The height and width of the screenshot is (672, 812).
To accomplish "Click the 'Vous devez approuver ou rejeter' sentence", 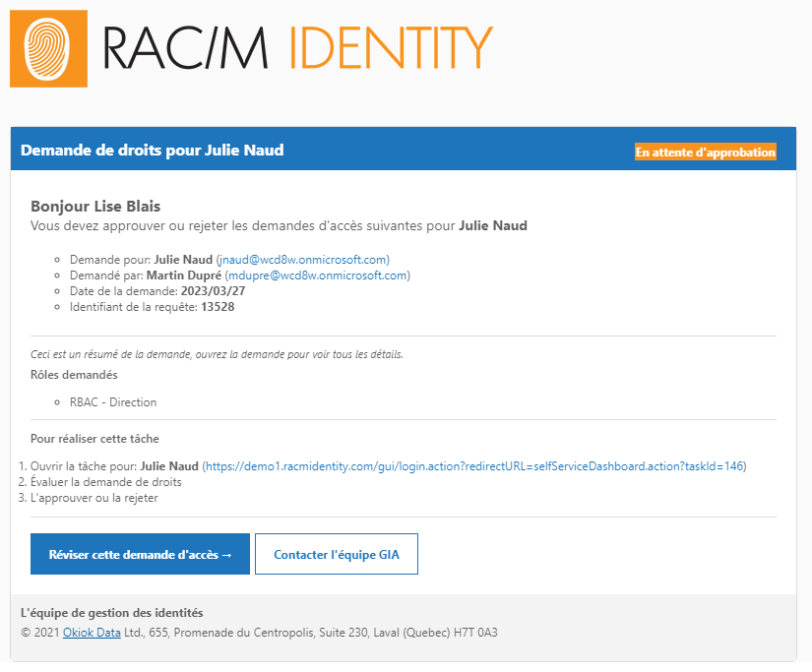I will [x=279, y=225].
